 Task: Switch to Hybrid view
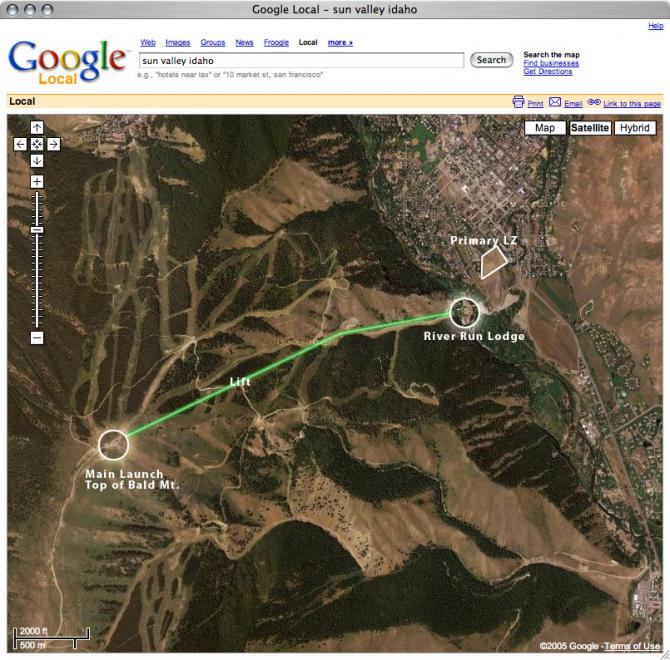click(x=635, y=128)
